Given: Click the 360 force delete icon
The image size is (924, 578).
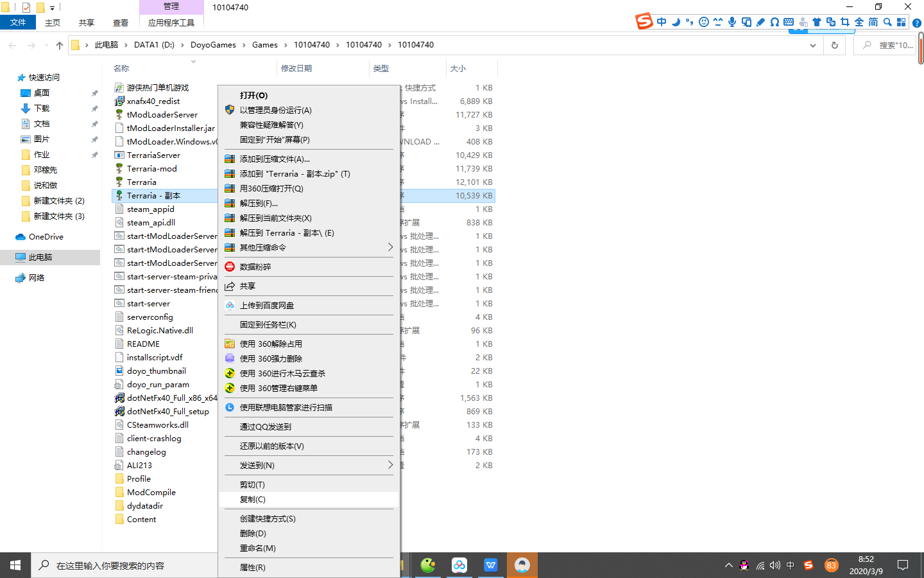Looking at the screenshot, I should point(230,358).
